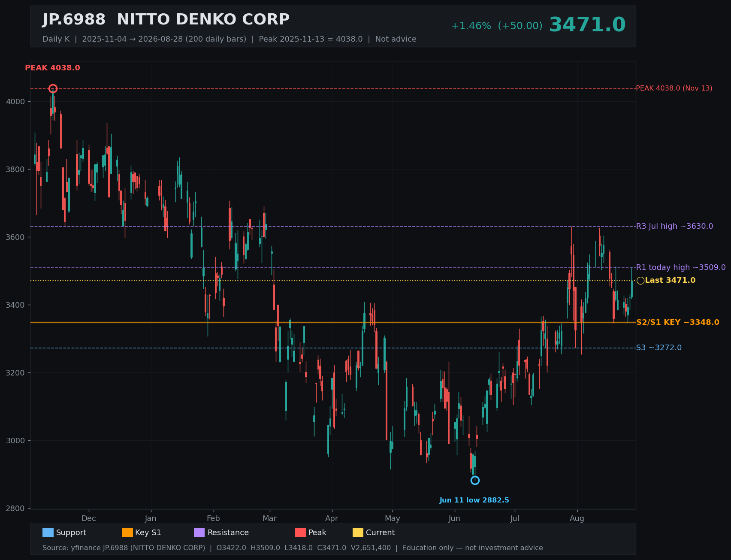Click the "S2/S1 KEY ~3348.0" label
Screen dimensions: 731x560
pyautogui.click(x=677, y=322)
